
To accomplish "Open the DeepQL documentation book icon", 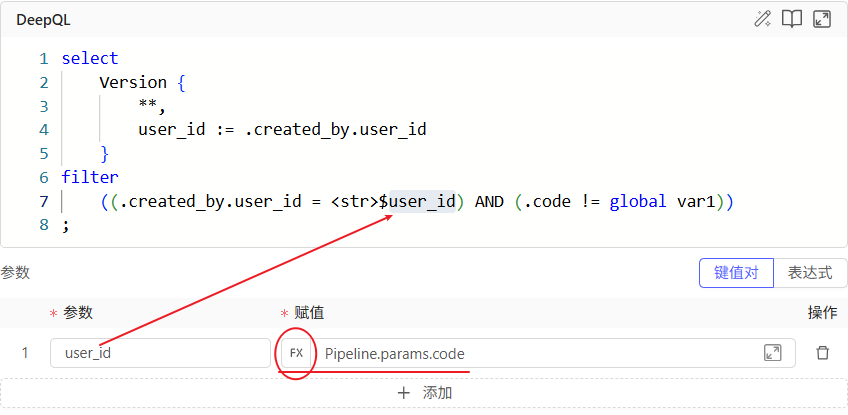I will point(792,19).
